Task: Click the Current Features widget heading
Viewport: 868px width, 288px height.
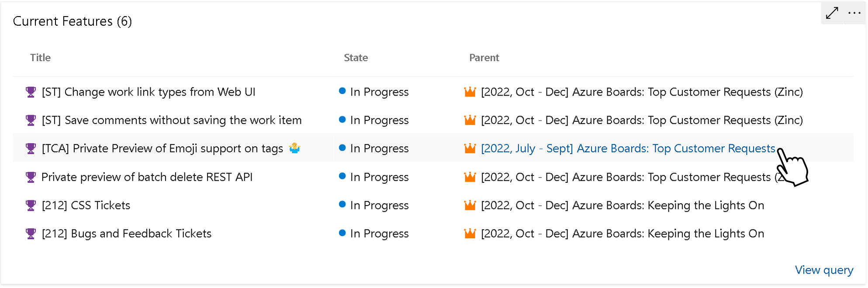Action: 72,21
